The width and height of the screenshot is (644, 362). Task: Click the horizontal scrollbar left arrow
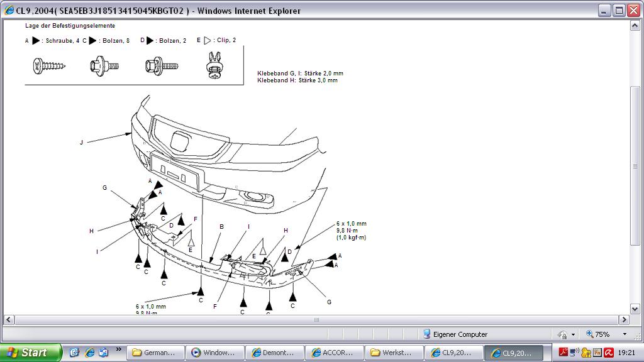click(x=9, y=320)
